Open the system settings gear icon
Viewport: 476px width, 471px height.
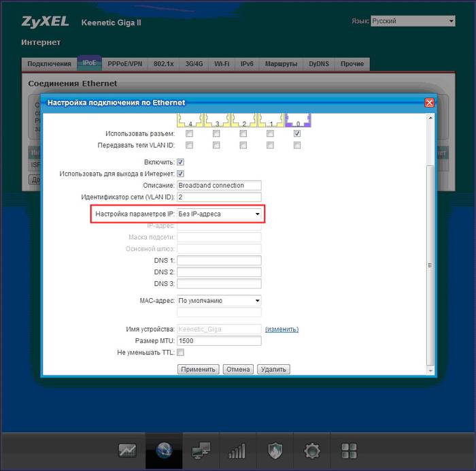tap(311, 451)
